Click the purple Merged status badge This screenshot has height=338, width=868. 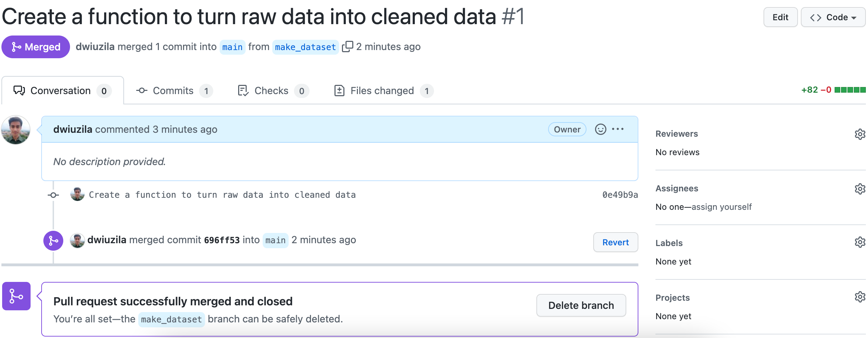click(36, 47)
